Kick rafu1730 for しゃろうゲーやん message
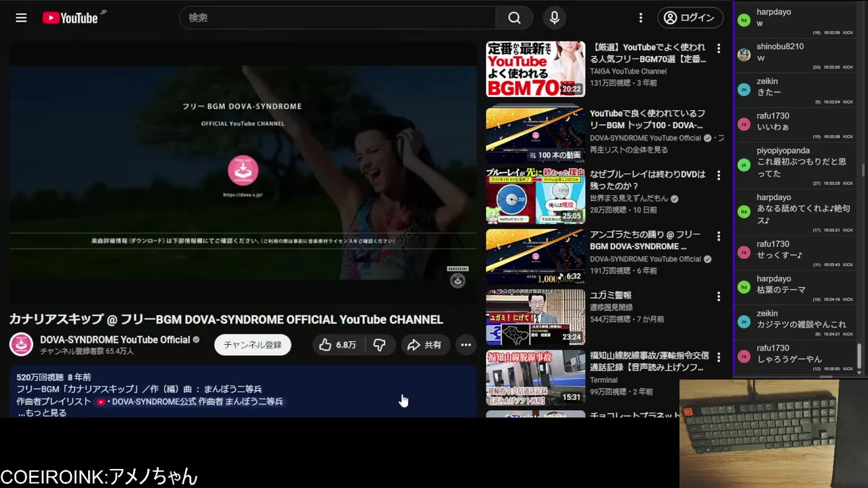This screenshot has height=488, width=868. pyautogui.click(x=848, y=368)
